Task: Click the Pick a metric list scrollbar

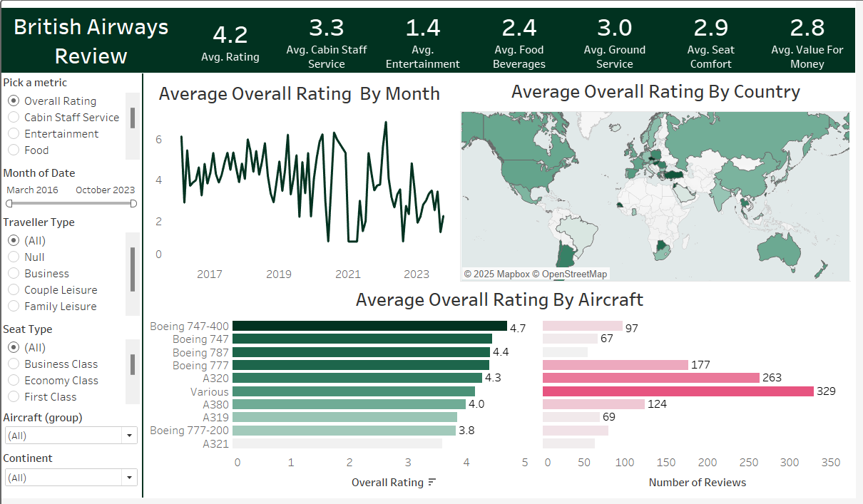Action: point(133,118)
